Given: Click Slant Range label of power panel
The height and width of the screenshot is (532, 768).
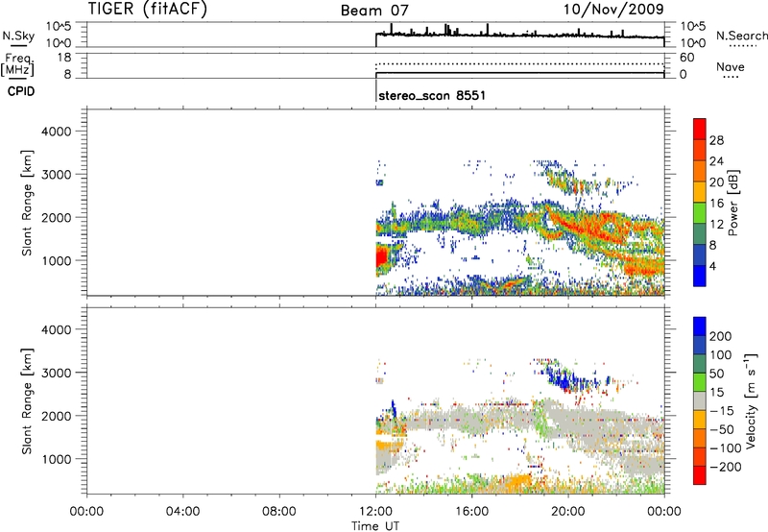Looking at the screenshot, I should [x=27, y=203].
